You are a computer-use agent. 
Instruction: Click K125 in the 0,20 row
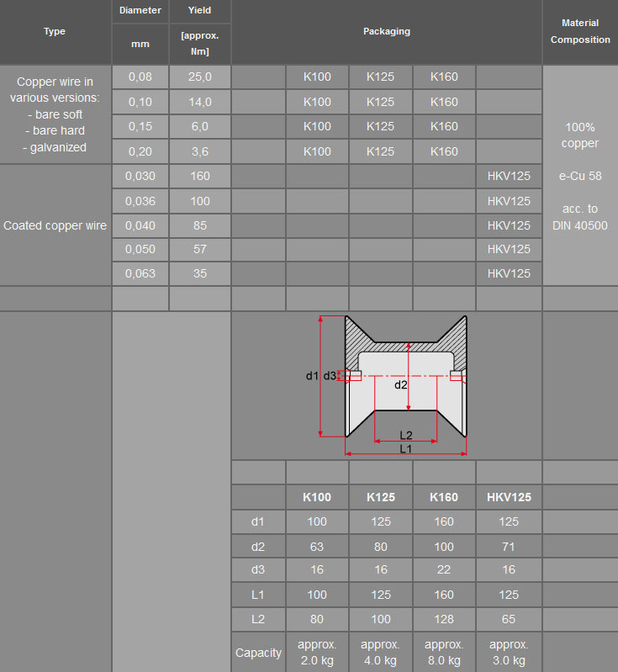381,151
